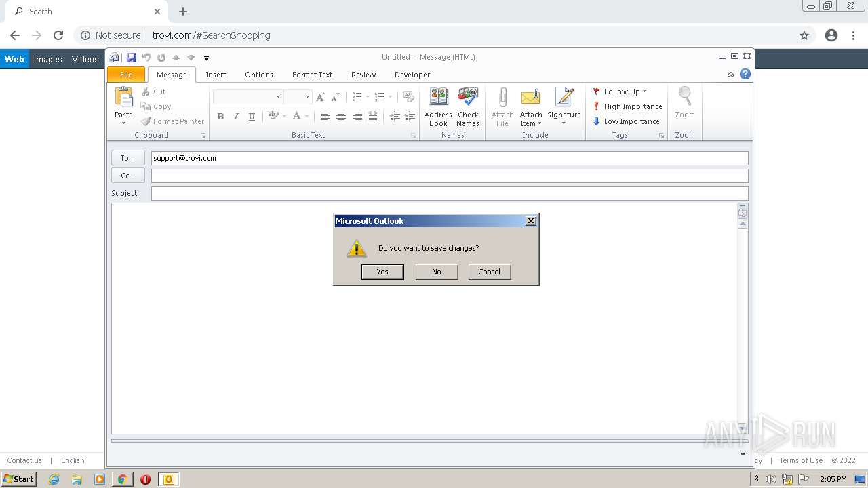868x488 pixels.
Task: Cancel the save changes dialog
Action: pos(489,272)
